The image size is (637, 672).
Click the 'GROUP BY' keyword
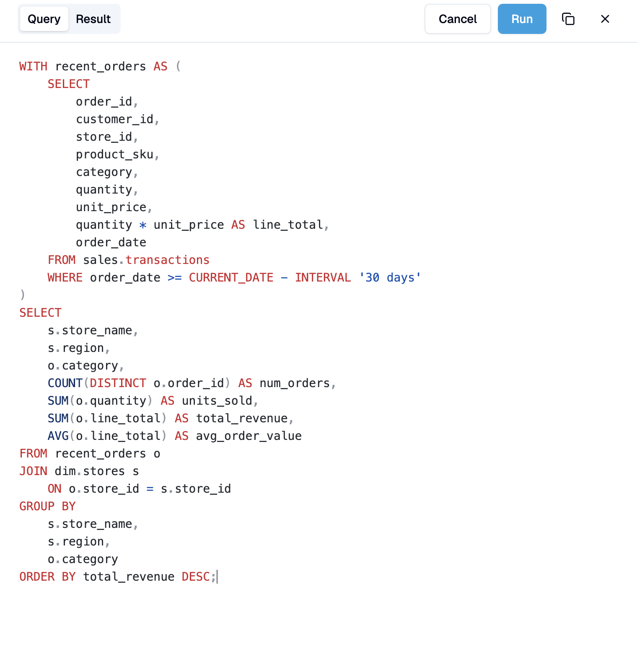pyautogui.click(x=47, y=507)
